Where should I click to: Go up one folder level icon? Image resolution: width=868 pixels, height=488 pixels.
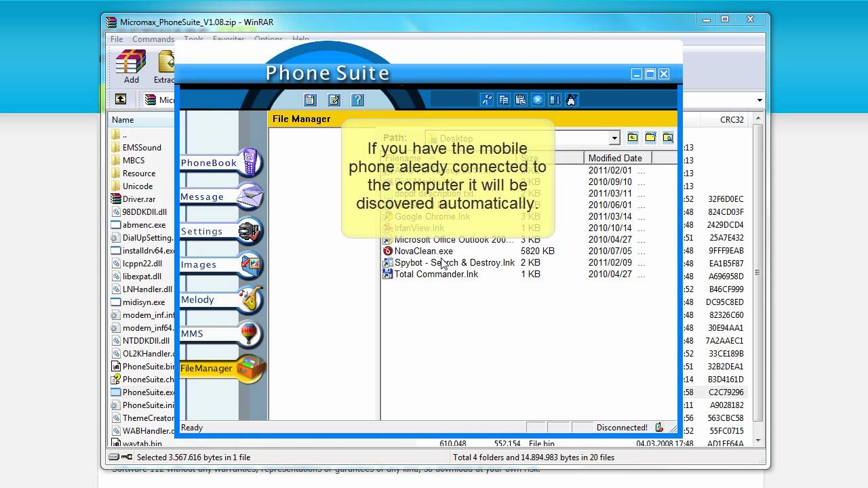(x=633, y=138)
